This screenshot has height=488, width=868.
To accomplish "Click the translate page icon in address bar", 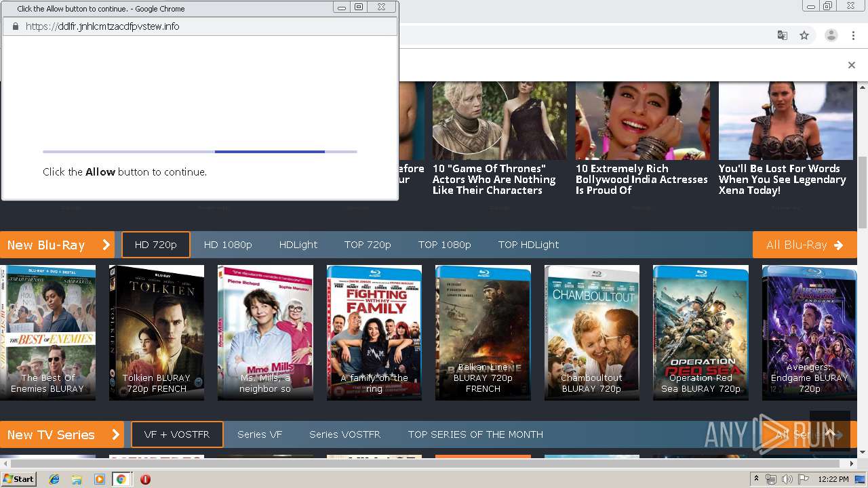I will 782,35.
